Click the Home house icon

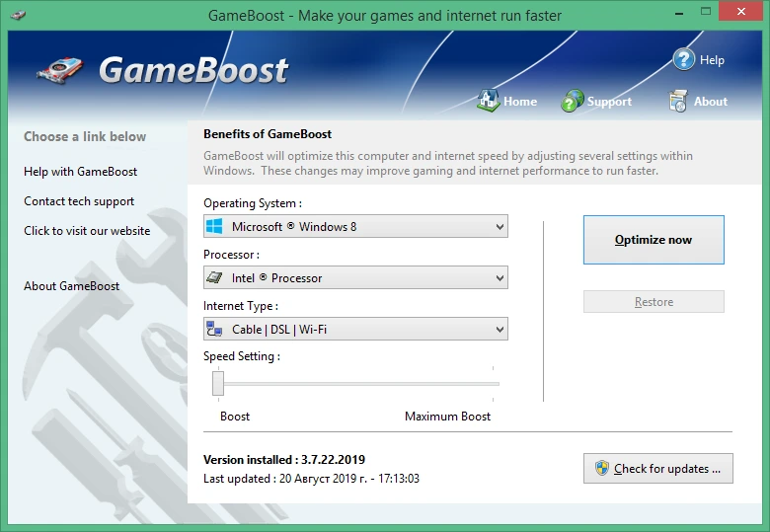tap(488, 100)
